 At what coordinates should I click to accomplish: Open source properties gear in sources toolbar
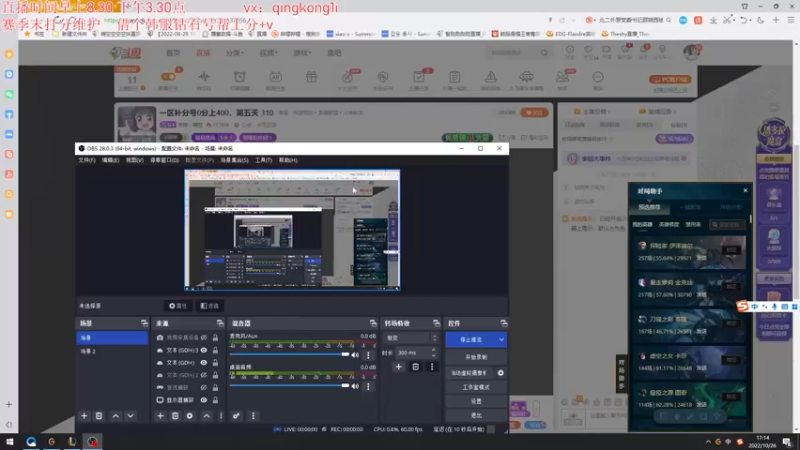pyautogui.click(x=190, y=416)
